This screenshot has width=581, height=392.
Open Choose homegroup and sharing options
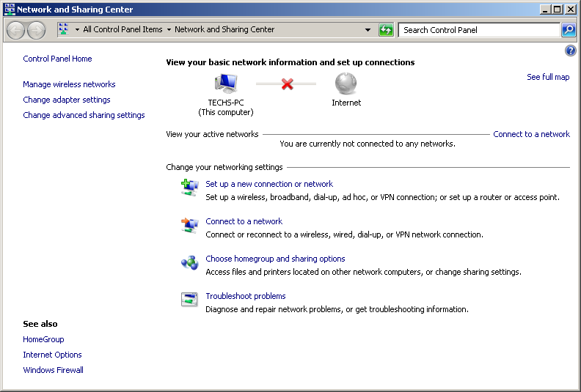[275, 259]
